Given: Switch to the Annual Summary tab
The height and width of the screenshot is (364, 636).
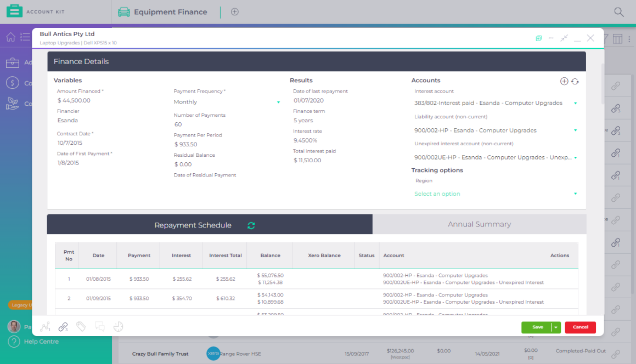Looking at the screenshot, I should pos(480,224).
